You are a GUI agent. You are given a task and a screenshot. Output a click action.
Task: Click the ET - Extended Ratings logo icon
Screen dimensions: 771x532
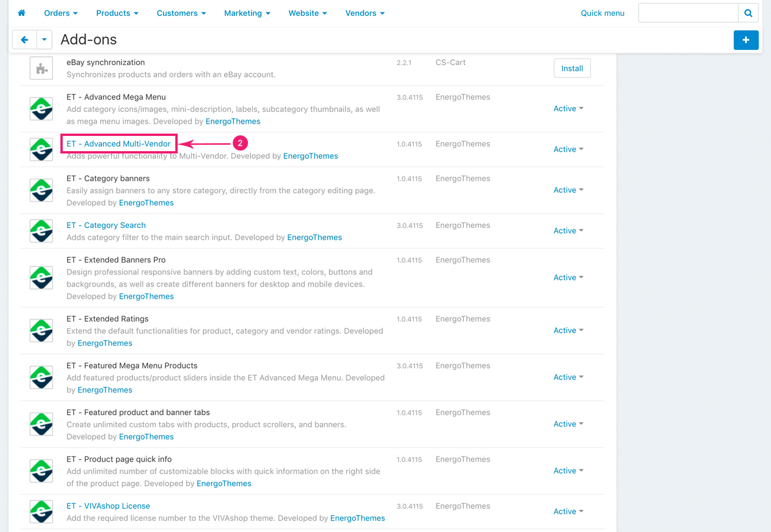click(41, 330)
